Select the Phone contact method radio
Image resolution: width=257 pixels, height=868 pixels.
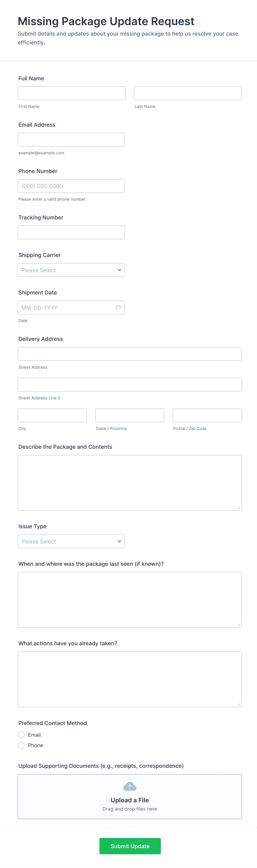[21, 745]
